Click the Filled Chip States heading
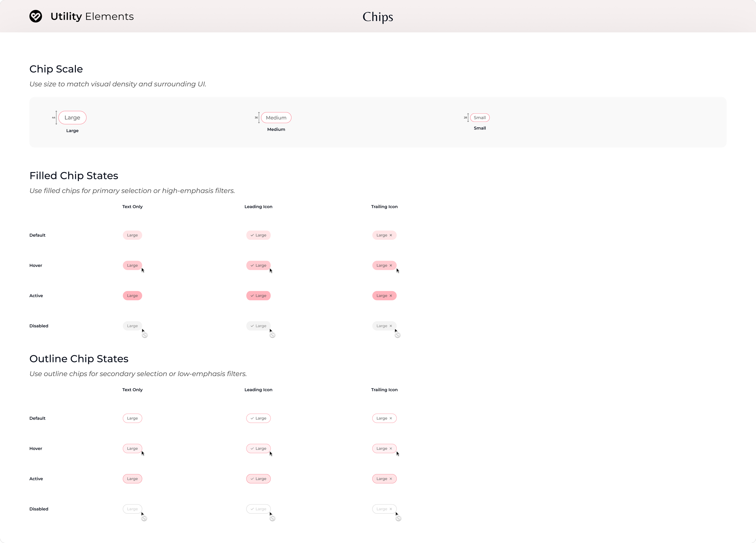This screenshot has width=756, height=543. tap(74, 176)
